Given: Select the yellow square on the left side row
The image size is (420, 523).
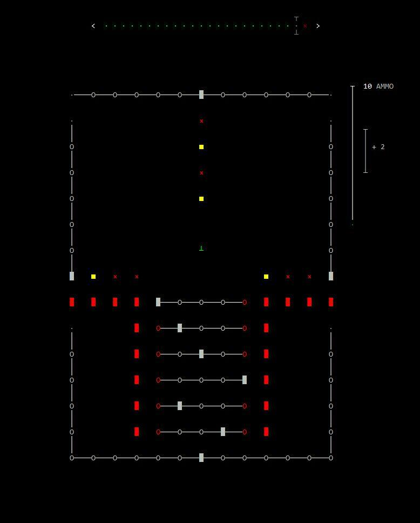Looking at the screenshot, I should pyautogui.click(x=93, y=277).
